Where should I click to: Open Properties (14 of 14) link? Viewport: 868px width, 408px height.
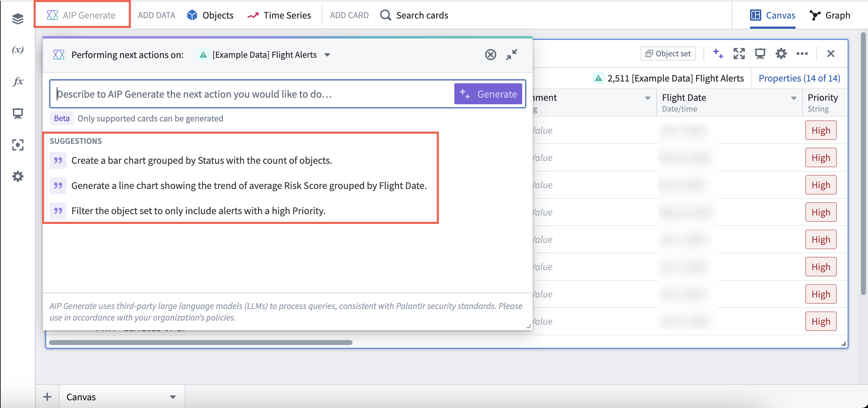click(x=799, y=78)
